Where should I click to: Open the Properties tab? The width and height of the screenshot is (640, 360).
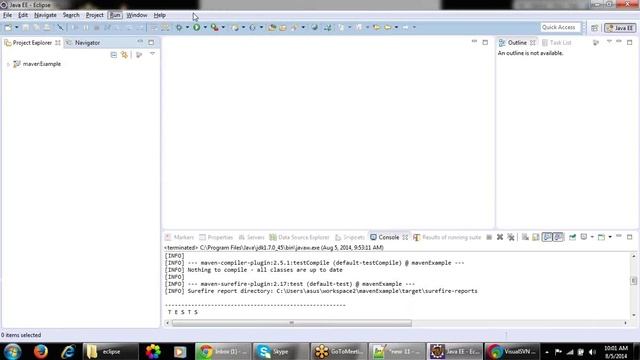tap(216, 237)
